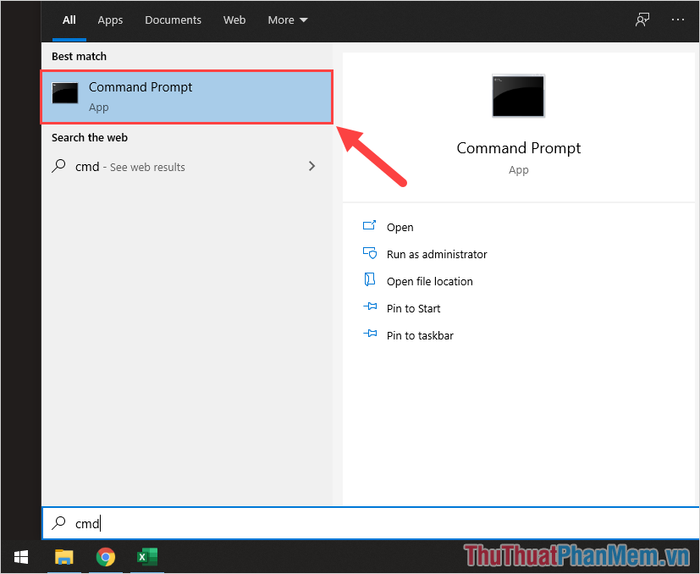Open Google Chrome from the taskbar

[x=106, y=557]
